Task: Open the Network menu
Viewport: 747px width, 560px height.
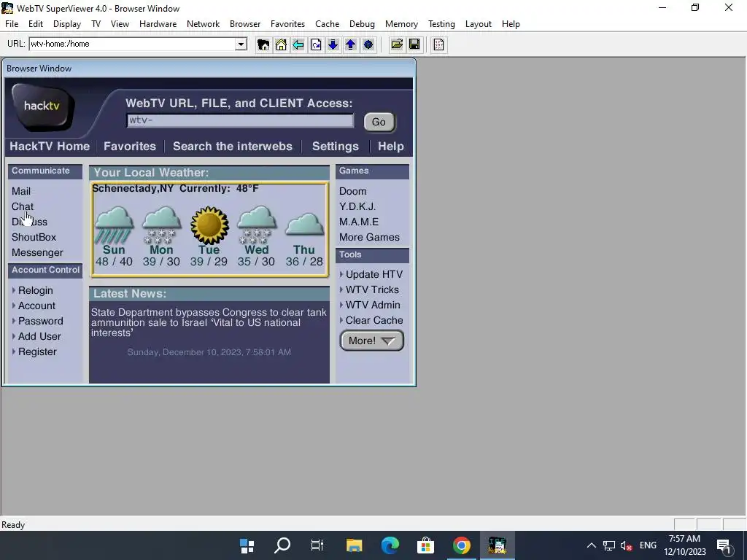Action: 203,24
